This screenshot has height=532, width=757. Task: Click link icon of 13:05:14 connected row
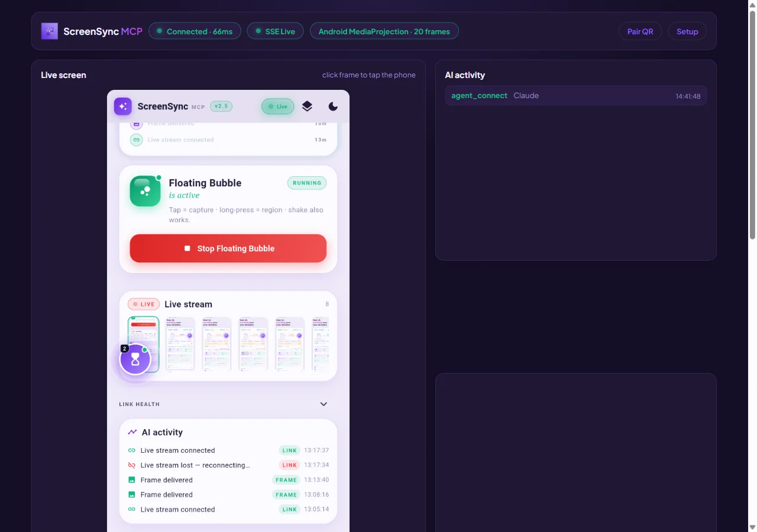tap(132, 510)
